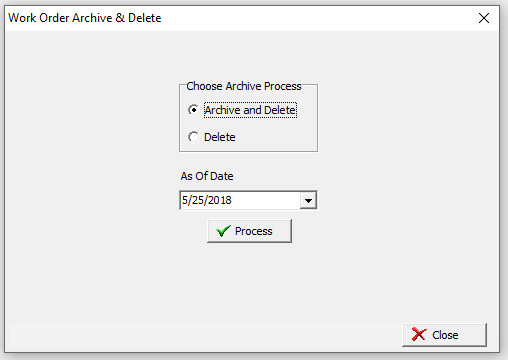Click the Work Order Archive & Delete title
508x360 pixels.
click(85, 18)
